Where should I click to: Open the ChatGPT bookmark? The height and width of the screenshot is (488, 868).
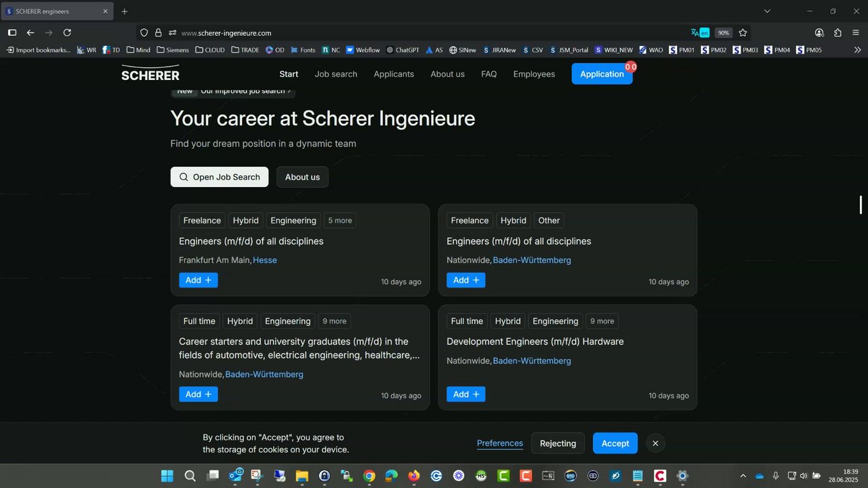tap(402, 50)
